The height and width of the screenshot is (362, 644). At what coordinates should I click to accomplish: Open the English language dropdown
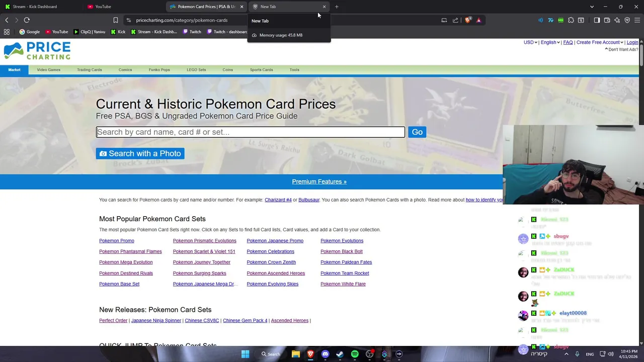(x=550, y=42)
